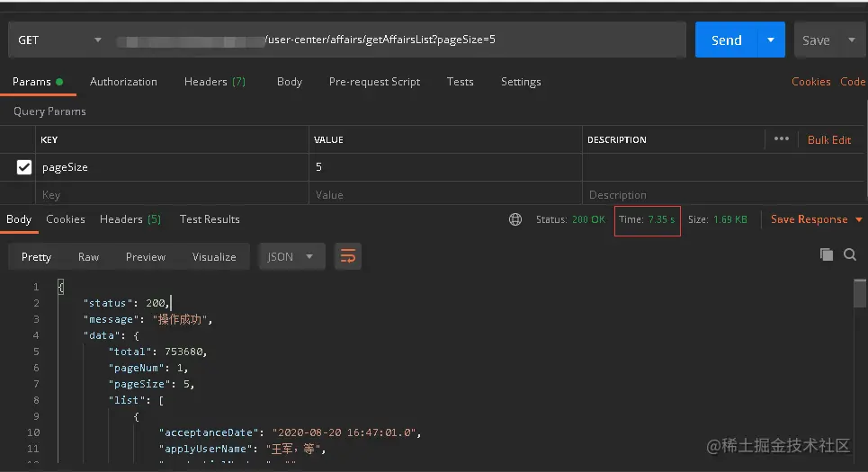Click the "applyUserName" JSON line

[243, 449]
